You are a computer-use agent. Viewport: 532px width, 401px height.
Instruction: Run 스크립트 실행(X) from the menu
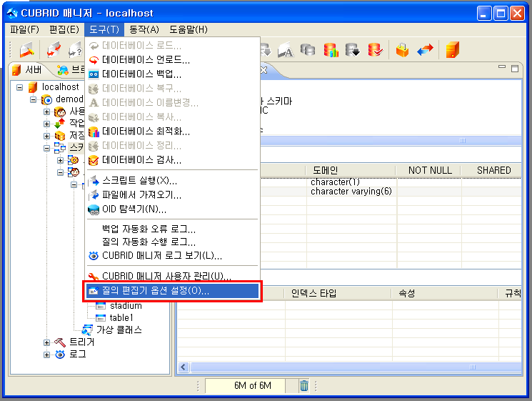point(139,180)
